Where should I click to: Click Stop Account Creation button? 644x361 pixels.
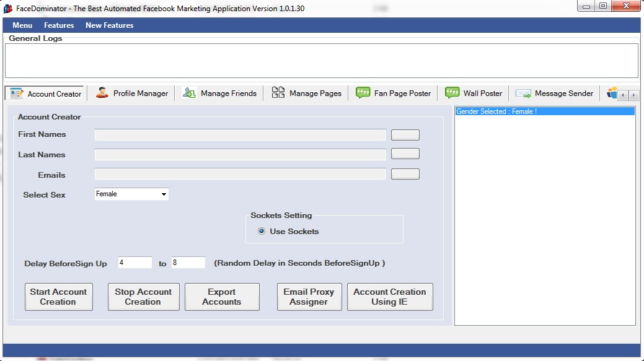(143, 297)
